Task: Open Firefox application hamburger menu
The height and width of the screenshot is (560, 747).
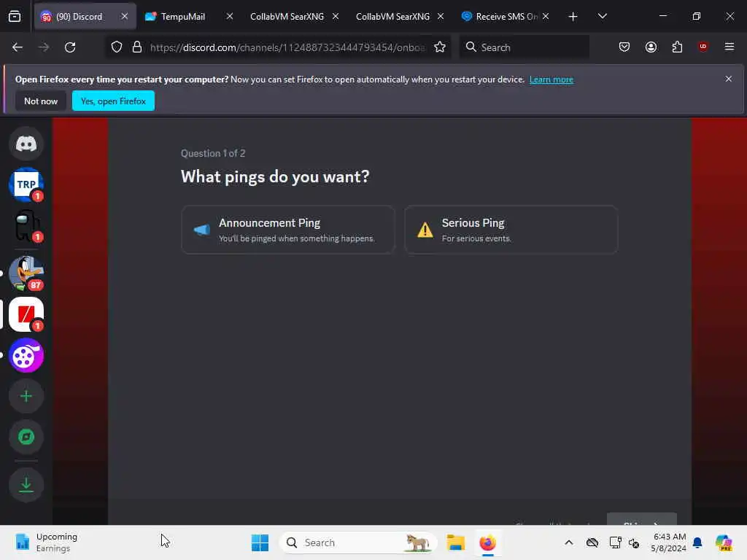Action: pyautogui.click(x=729, y=47)
